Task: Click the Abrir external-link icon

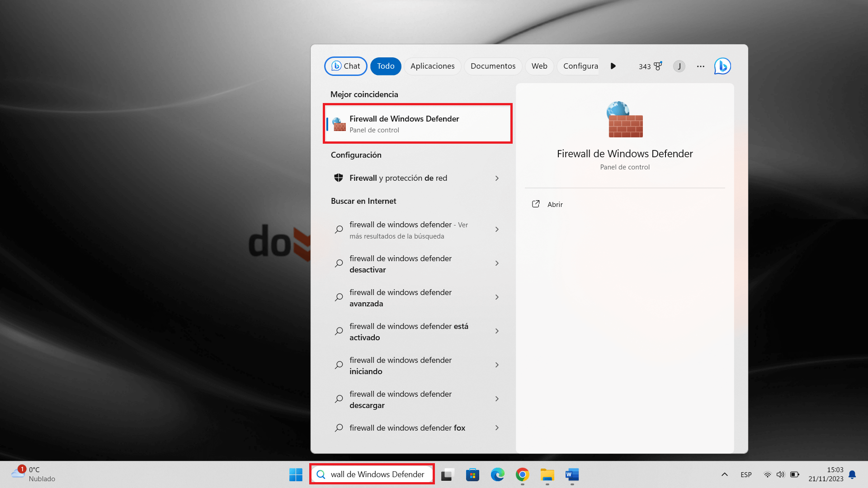Action: click(536, 204)
